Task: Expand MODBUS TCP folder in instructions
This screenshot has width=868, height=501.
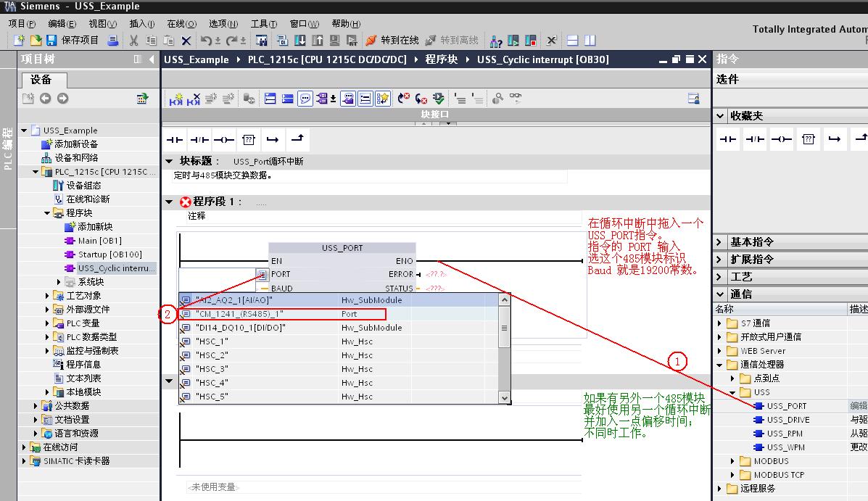Action: point(732,475)
